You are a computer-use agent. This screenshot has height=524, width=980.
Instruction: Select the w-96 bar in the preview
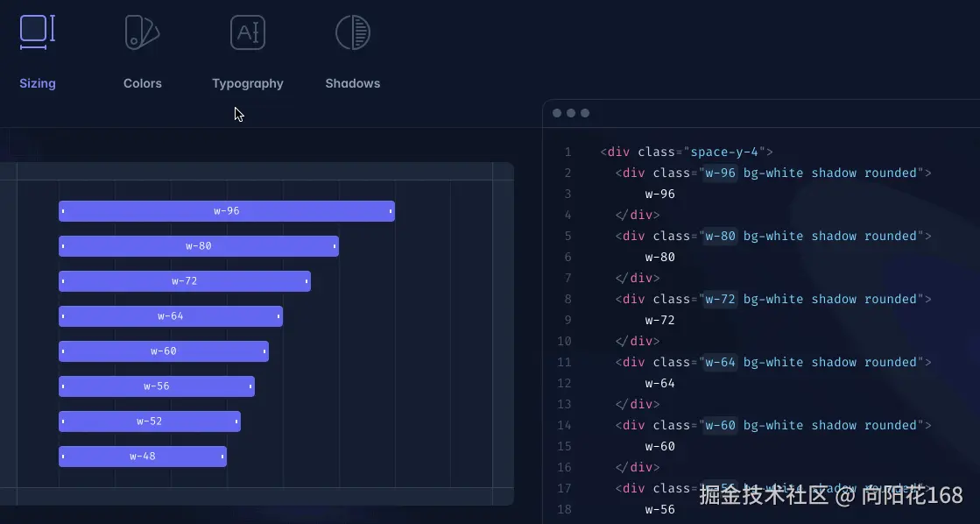tap(226, 210)
